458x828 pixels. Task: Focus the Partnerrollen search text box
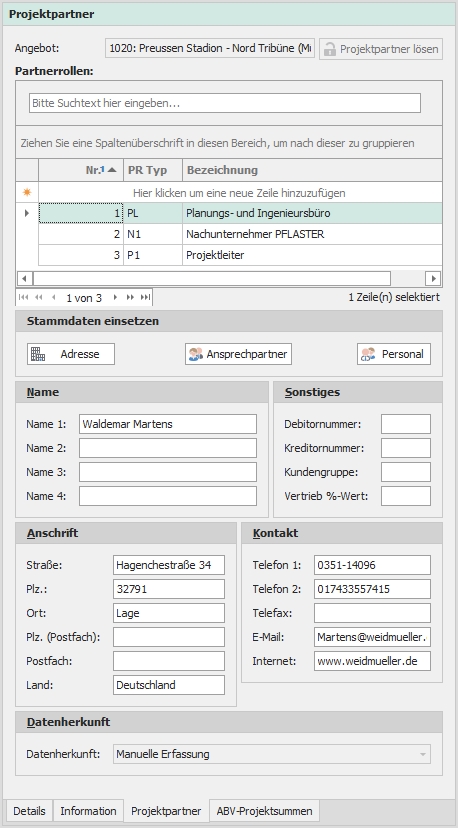225,103
